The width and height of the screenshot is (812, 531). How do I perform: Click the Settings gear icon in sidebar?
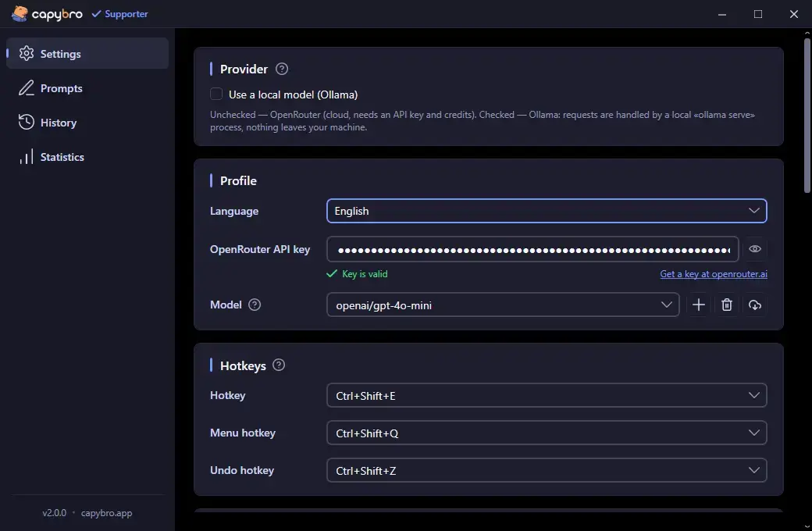pyautogui.click(x=27, y=53)
